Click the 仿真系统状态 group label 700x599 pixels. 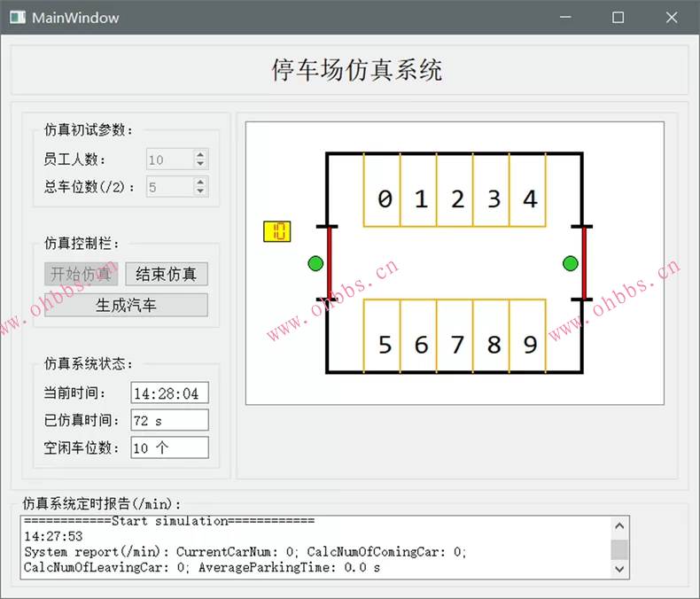(89, 364)
